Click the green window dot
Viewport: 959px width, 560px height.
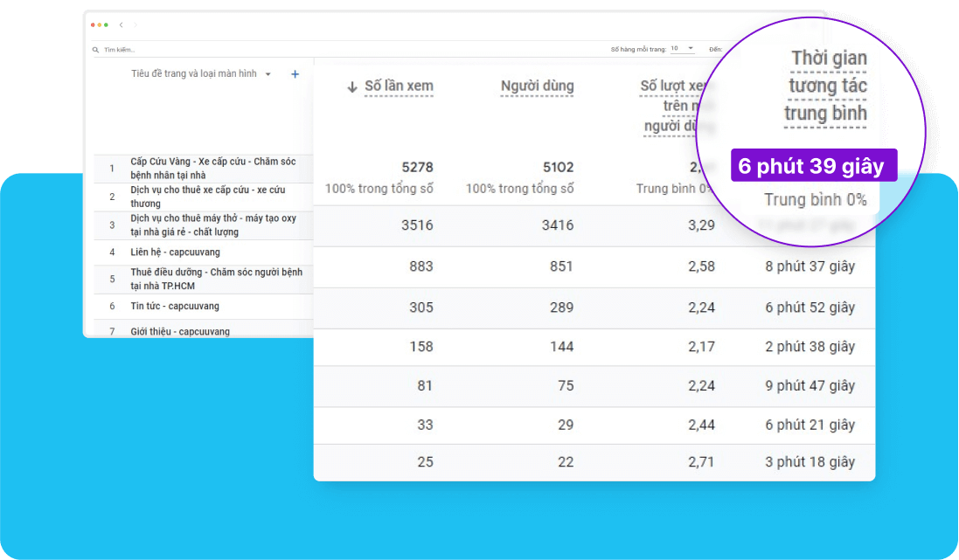107,25
